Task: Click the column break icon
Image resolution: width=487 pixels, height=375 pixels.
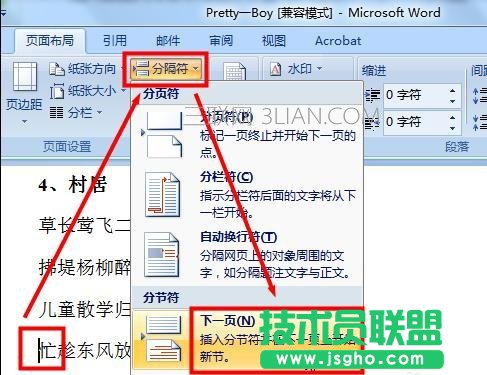Action: 162,194
